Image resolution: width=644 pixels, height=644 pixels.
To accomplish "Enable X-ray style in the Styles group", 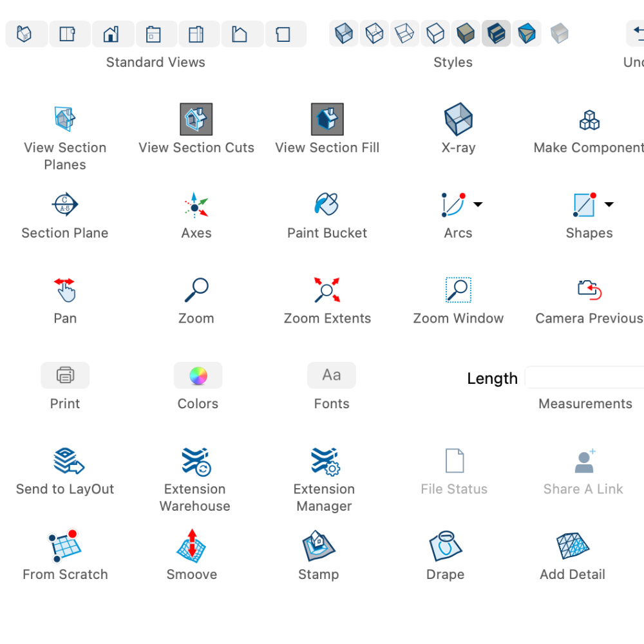I will pos(343,33).
